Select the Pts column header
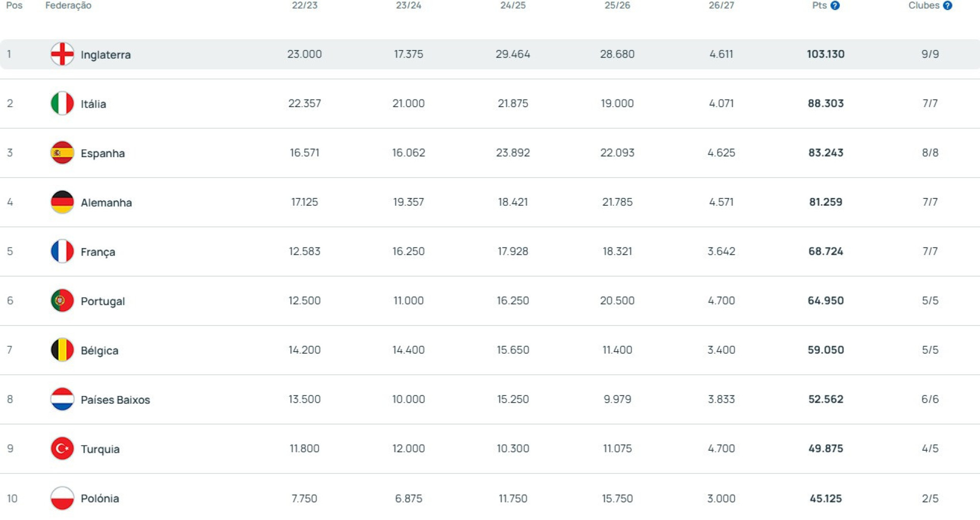This screenshot has width=980, height=520. coord(819,6)
